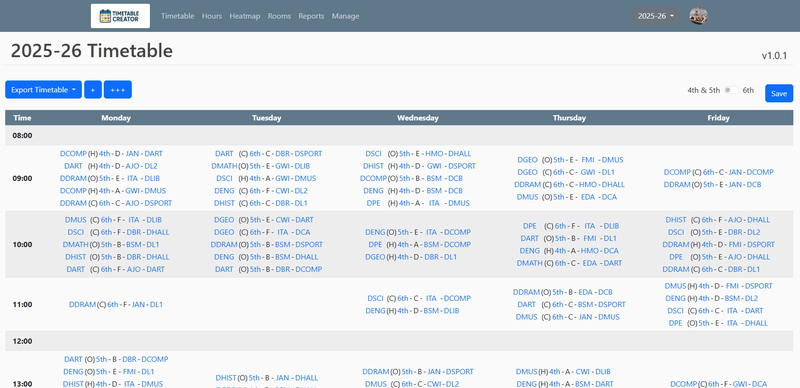
Task: Open DART subject in Thursday 11:00 slot
Action: (x=527, y=304)
